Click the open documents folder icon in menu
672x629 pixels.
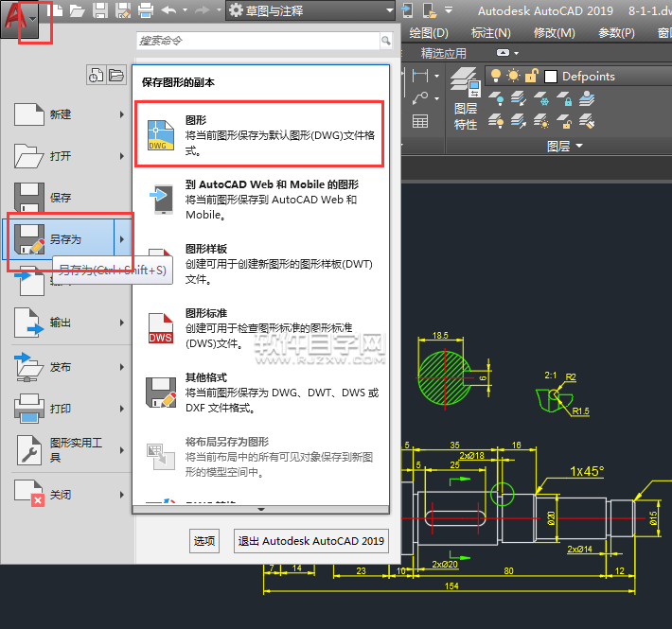coord(116,76)
